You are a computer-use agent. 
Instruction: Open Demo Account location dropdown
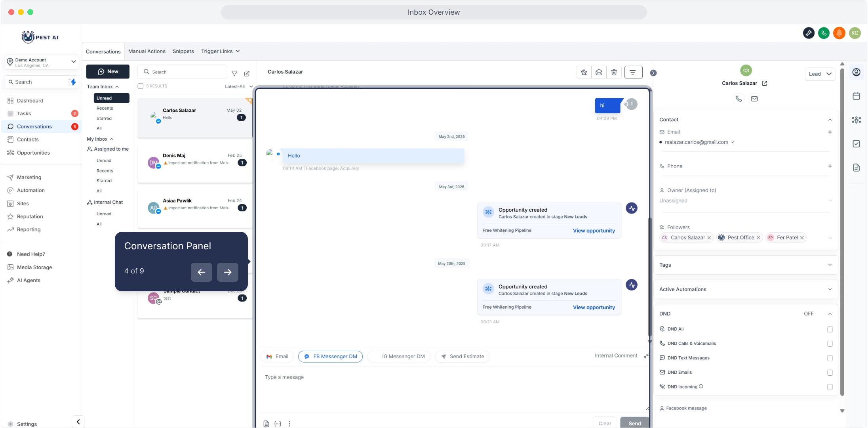[x=42, y=62]
